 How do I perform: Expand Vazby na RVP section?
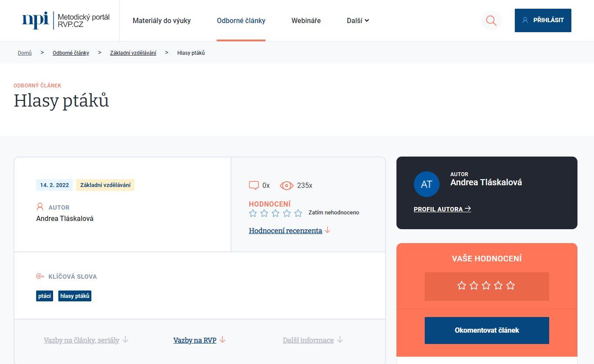click(x=199, y=340)
